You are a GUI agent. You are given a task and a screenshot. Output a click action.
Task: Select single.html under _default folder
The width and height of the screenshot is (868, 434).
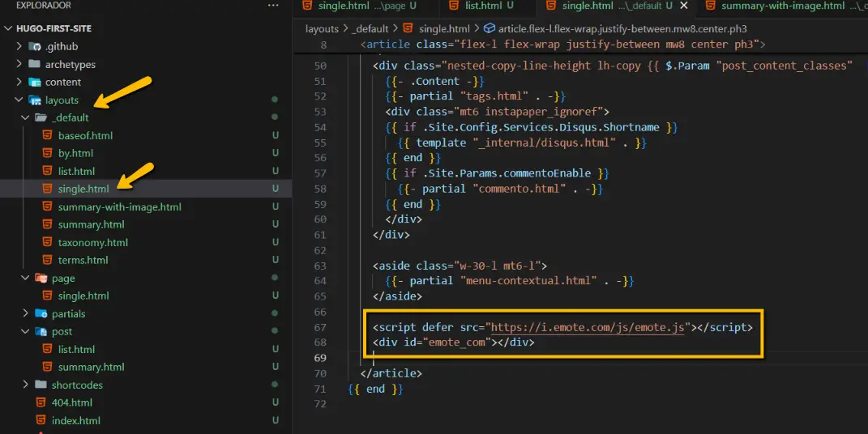[x=83, y=189]
